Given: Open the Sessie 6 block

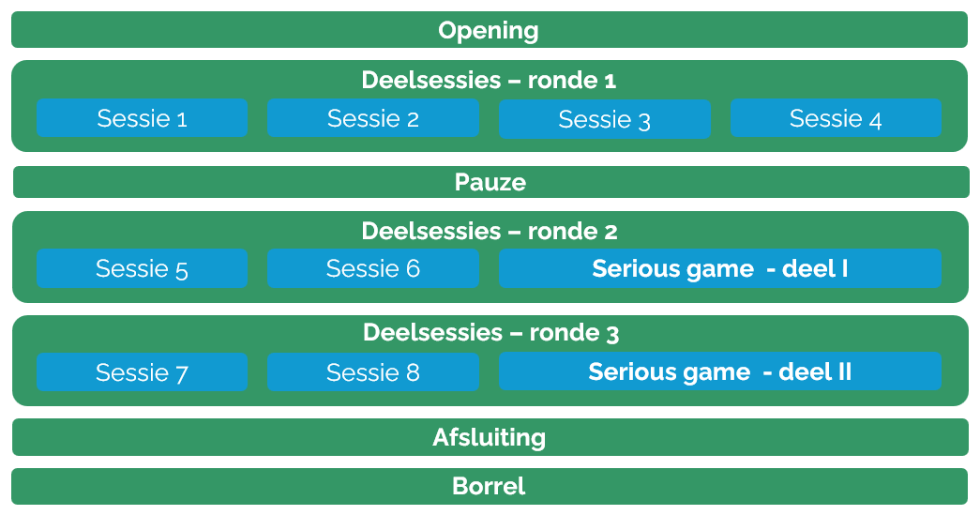Looking at the screenshot, I should pyautogui.click(x=373, y=269).
